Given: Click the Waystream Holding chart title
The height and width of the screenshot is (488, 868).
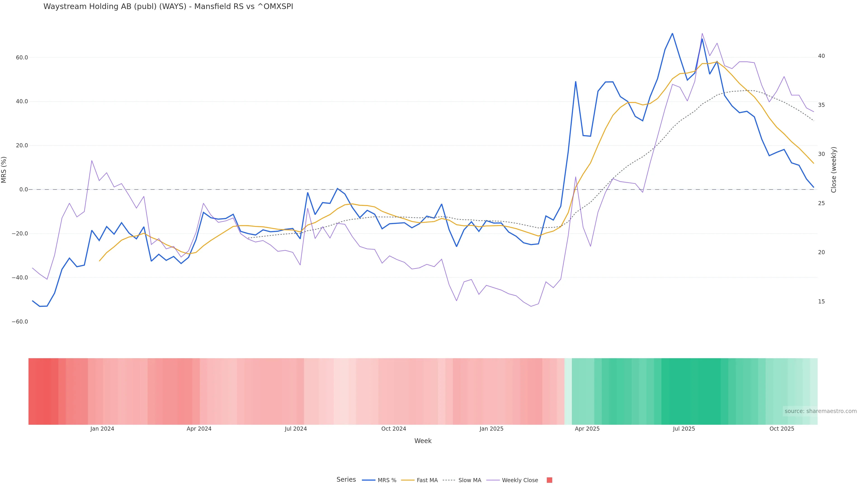Looking at the screenshot, I should tap(168, 7).
